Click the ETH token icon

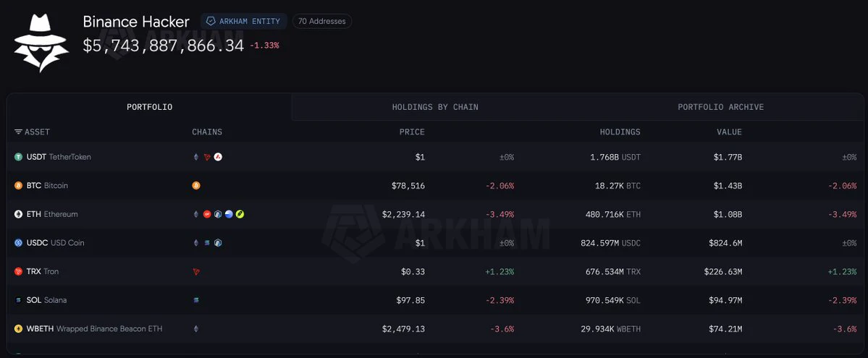coord(18,214)
